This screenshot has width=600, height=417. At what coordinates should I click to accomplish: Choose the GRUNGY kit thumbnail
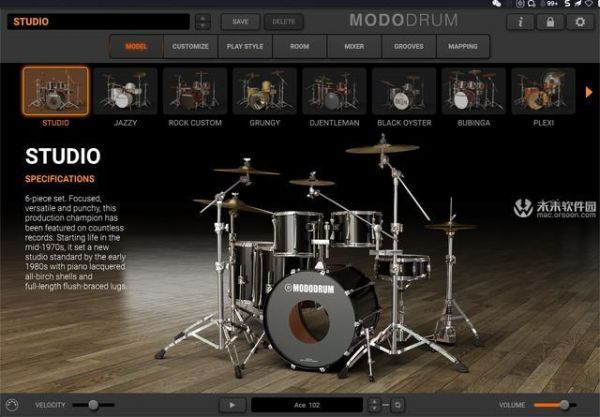264,91
